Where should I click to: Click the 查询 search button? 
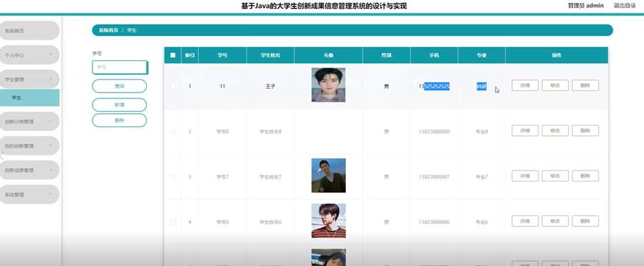pyautogui.click(x=119, y=86)
